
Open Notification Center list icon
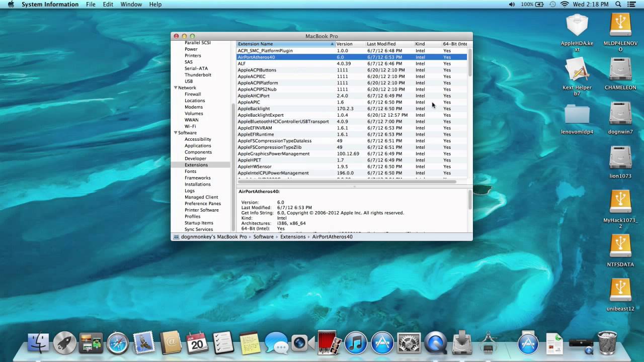pyautogui.click(x=632, y=5)
